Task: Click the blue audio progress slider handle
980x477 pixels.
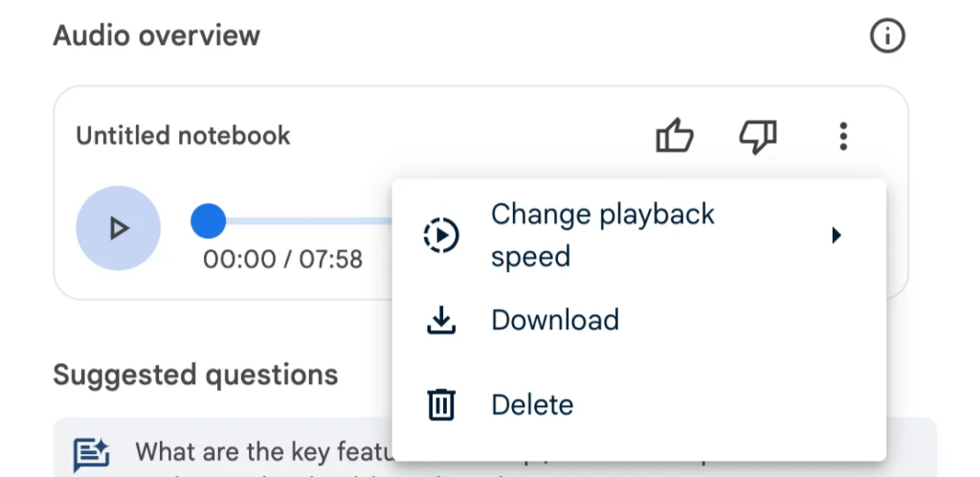Action: pos(208,221)
